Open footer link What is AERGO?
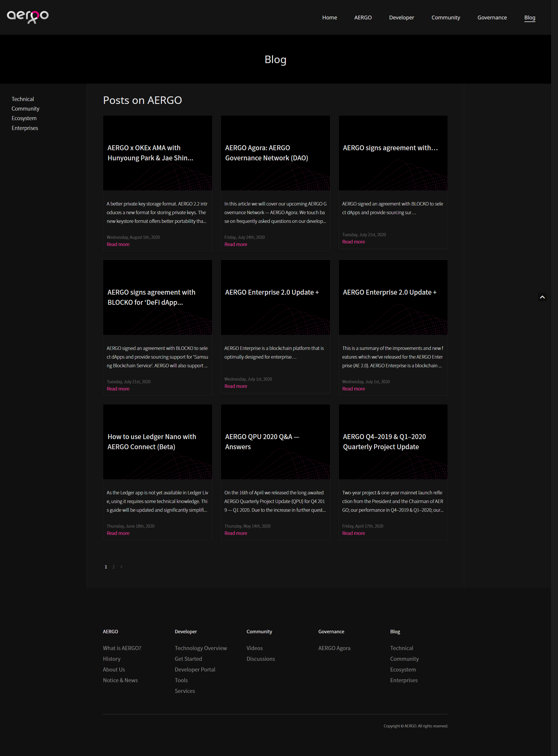The image size is (558, 756). pos(122,648)
